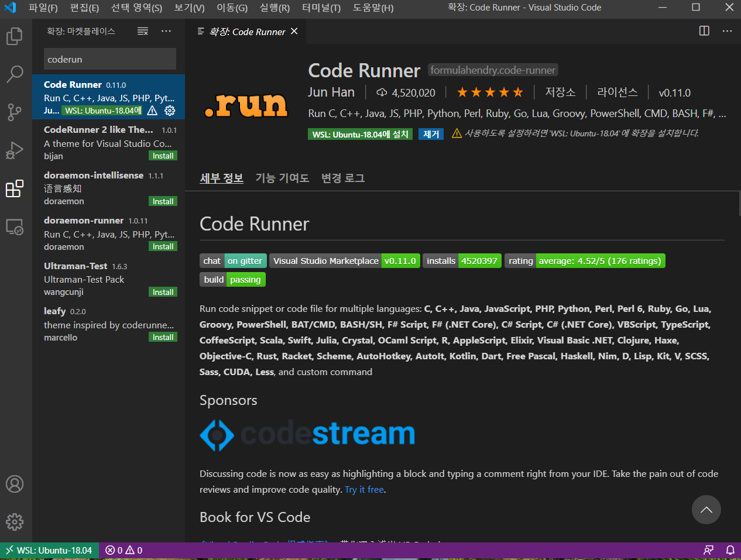Open the 파일(F) menu
741x560 pixels.
43,8
